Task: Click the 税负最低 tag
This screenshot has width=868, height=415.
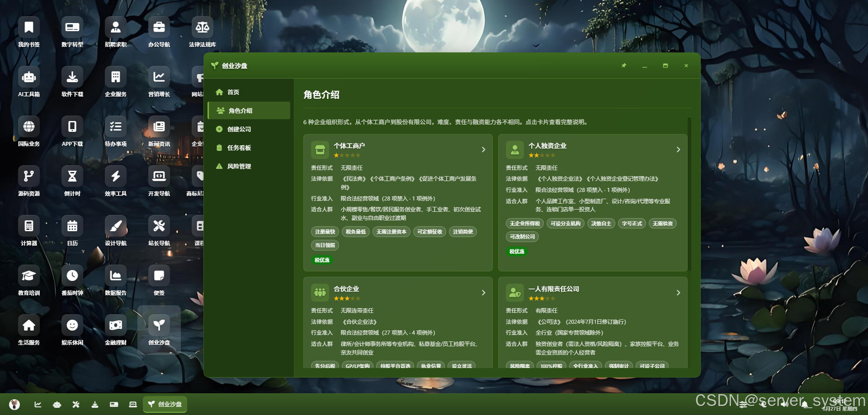Action: [356, 232]
